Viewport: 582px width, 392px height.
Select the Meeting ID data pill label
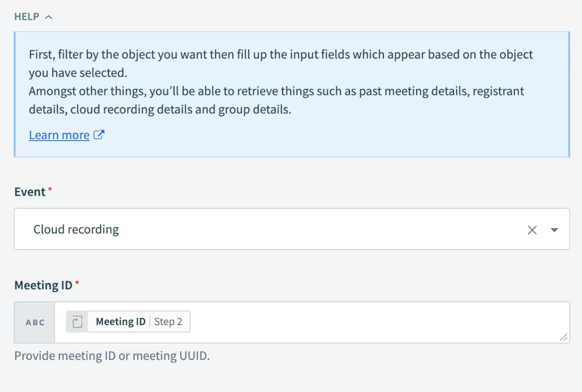coord(120,322)
